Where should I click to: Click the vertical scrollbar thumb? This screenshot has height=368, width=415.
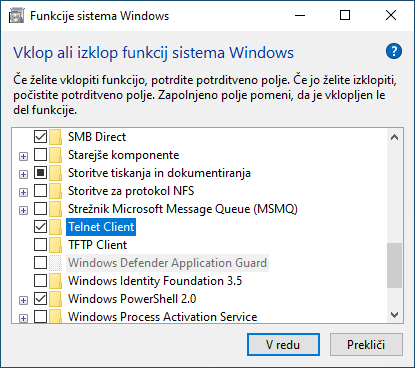(x=395, y=265)
